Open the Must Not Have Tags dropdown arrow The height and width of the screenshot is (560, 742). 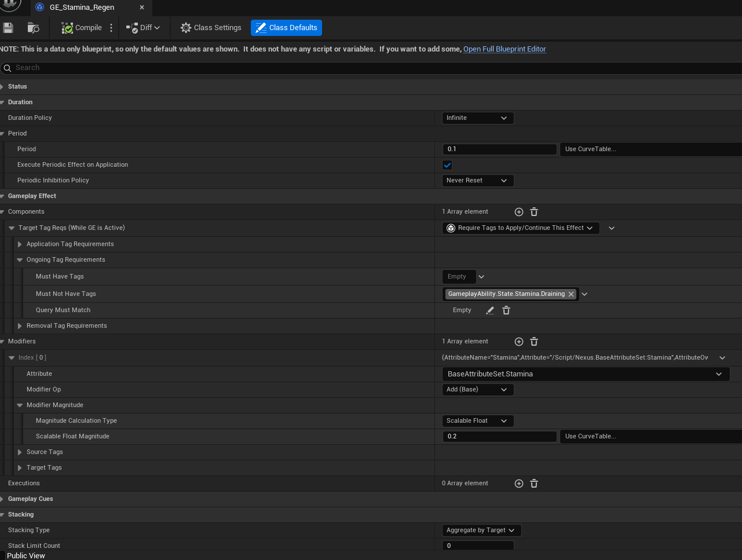coord(584,294)
